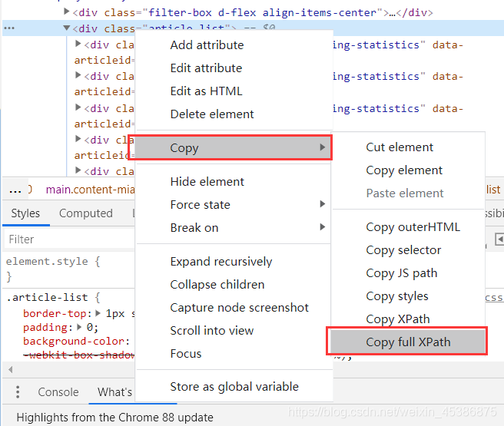Expand the filter-box div node
504x426 pixels.
coord(67,12)
